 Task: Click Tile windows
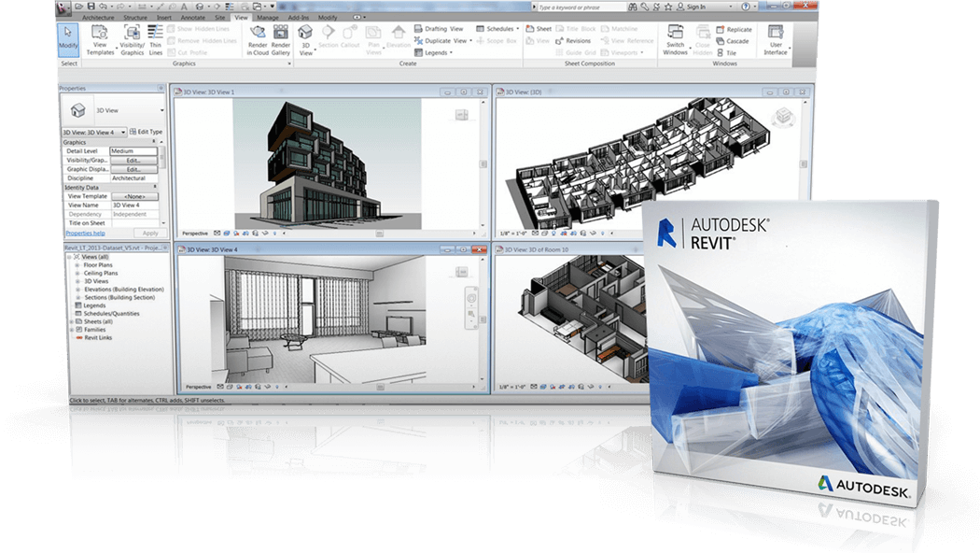[727, 53]
